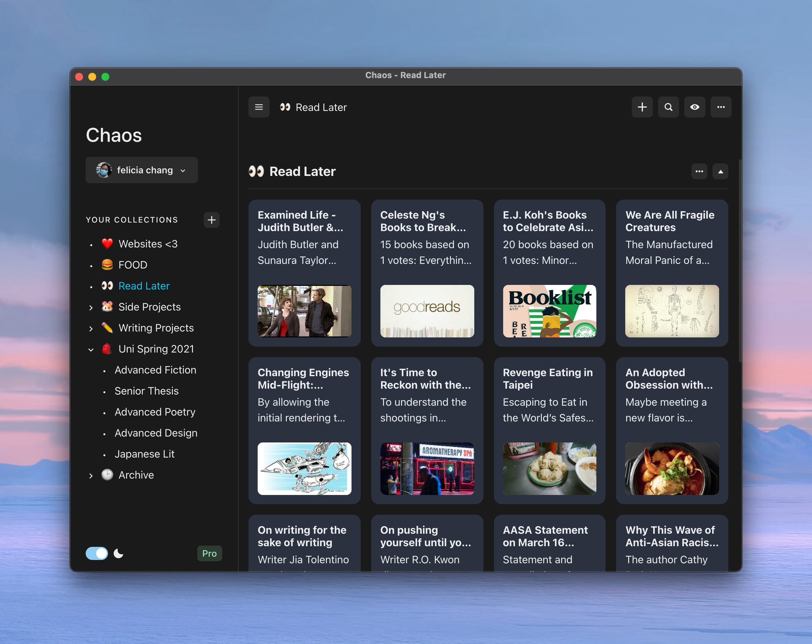812x644 pixels.
Task: Collapse Read Later section with triangle
Action: pyautogui.click(x=720, y=171)
